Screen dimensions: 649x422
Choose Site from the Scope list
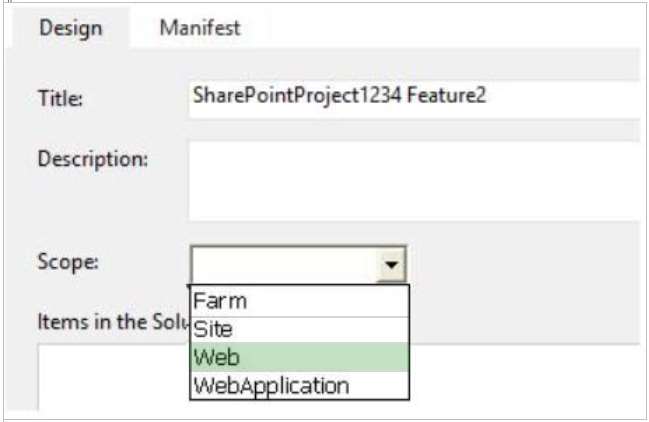[299, 330]
